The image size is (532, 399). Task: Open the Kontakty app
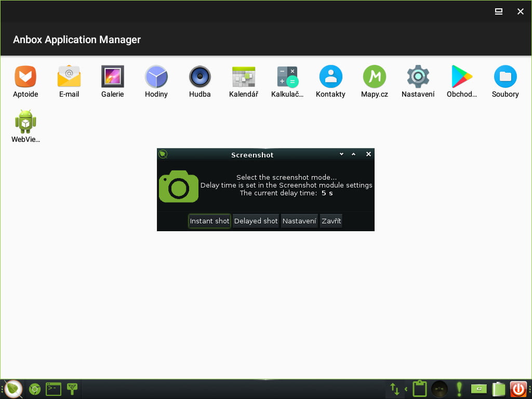tap(331, 82)
